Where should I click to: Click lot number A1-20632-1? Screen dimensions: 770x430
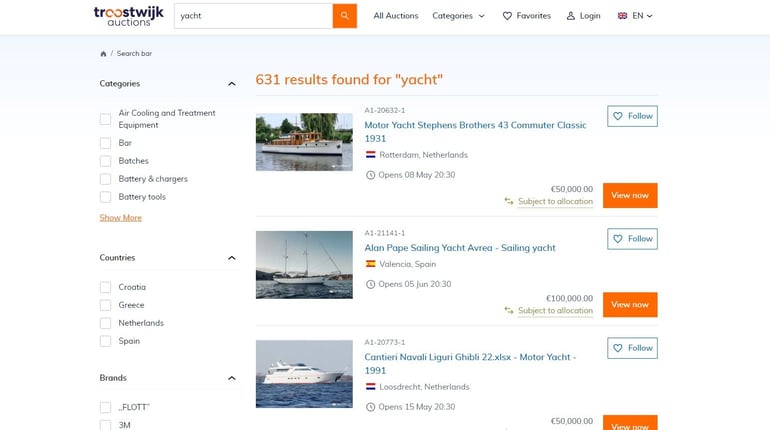point(385,110)
